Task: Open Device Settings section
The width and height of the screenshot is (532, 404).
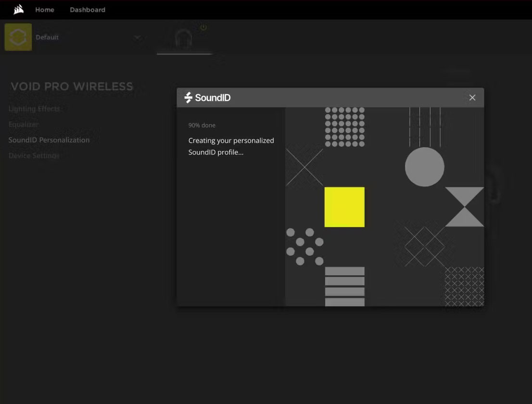Action: [x=34, y=156]
